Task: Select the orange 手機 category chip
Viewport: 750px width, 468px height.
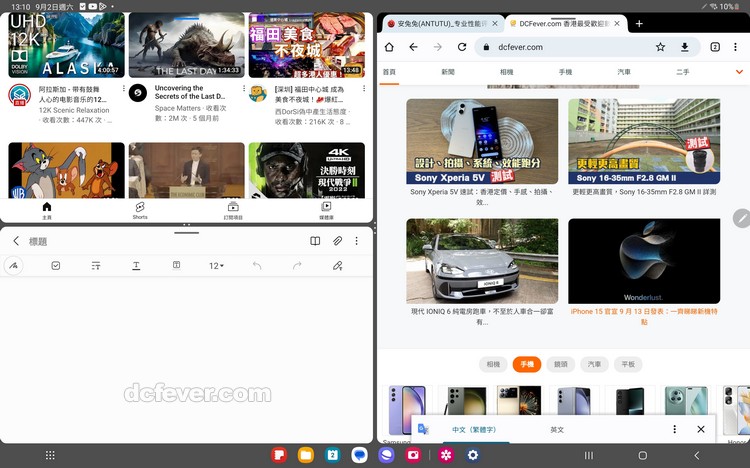Action: 527,364
